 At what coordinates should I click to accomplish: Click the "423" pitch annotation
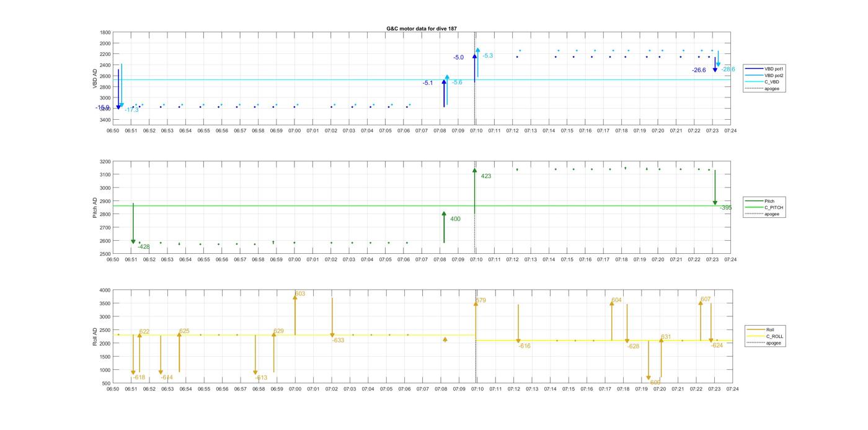(486, 176)
